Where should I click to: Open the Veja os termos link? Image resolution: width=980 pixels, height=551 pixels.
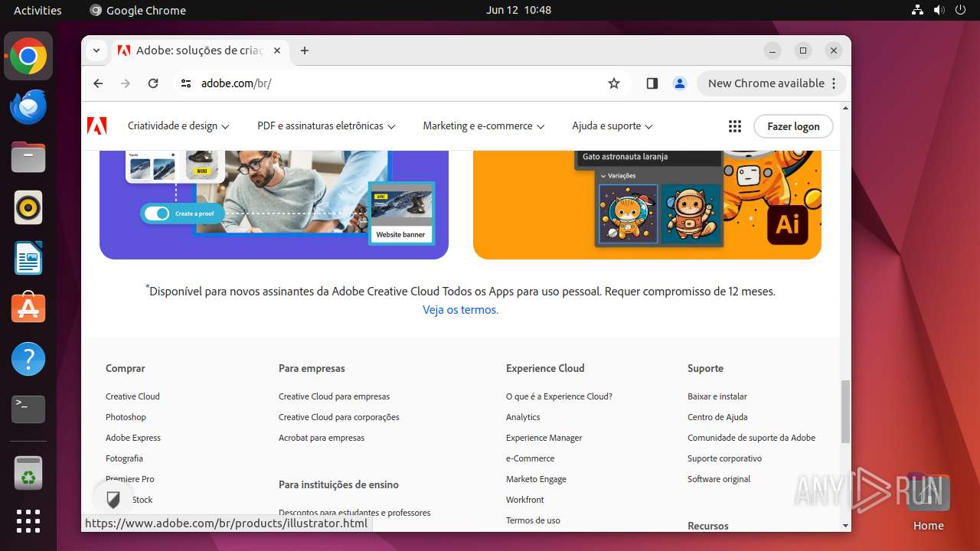coord(460,310)
